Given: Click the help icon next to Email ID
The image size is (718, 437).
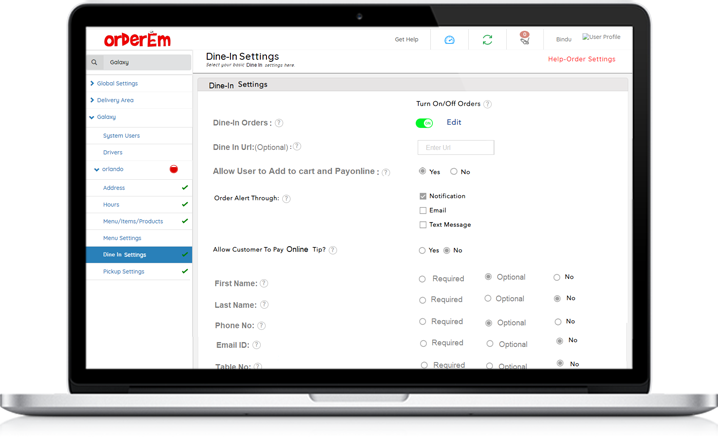Looking at the screenshot, I should point(256,345).
